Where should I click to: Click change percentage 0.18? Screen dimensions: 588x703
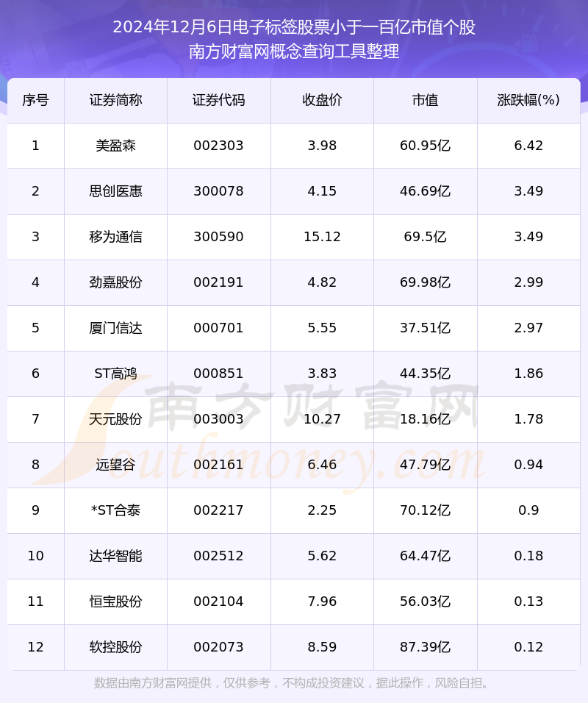pyautogui.click(x=529, y=556)
